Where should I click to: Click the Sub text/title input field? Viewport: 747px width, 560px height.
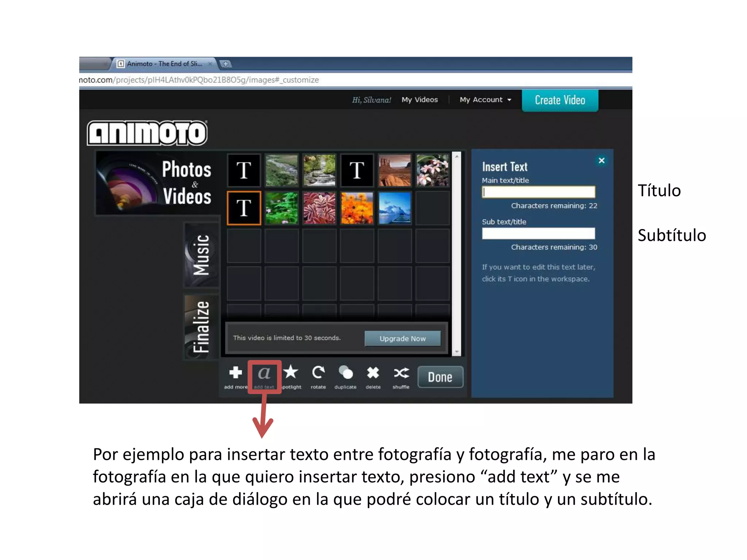[538, 233]
